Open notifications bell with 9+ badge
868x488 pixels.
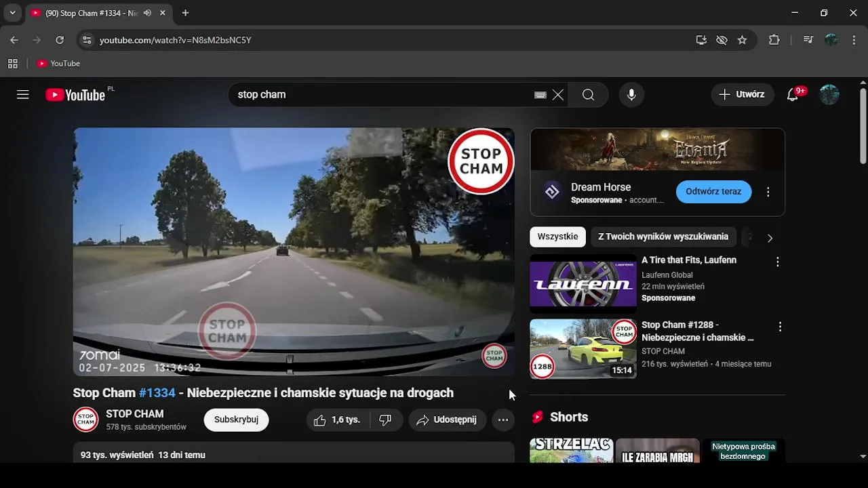tap(793, 95)
